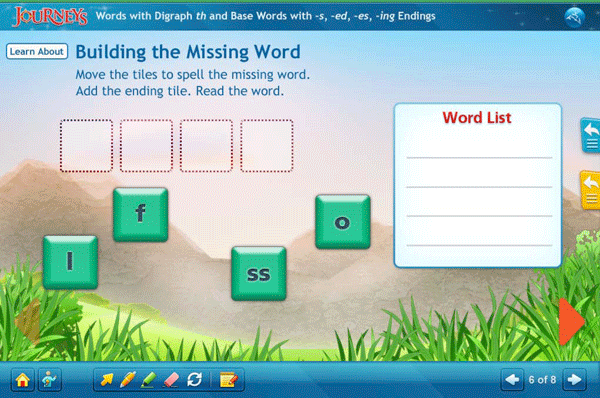Click the faded orange back triangle
Screen dimensions: 600x398
pos(28,321)
